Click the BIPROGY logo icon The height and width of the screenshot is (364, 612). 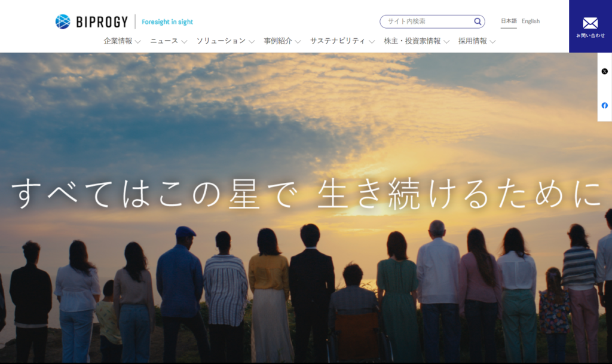point(63,22)
